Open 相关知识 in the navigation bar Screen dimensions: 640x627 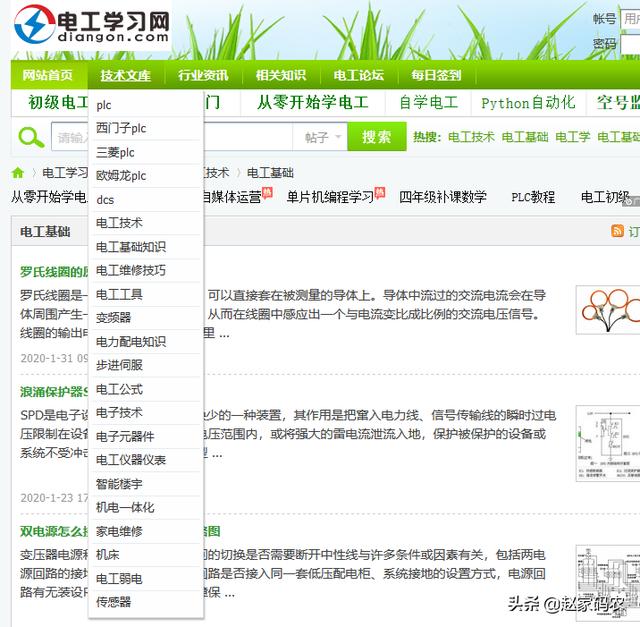[281, 75]
